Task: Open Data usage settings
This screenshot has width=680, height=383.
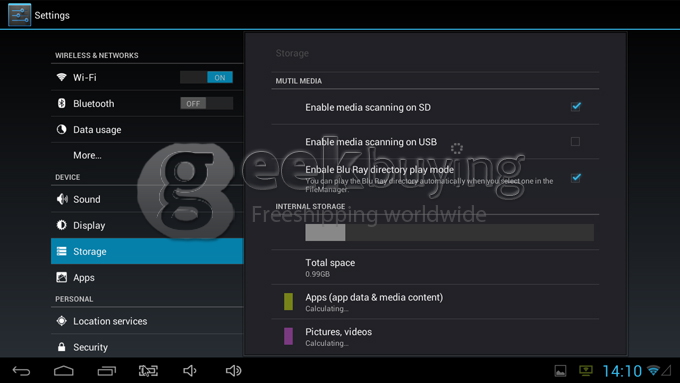Action: 147,130
